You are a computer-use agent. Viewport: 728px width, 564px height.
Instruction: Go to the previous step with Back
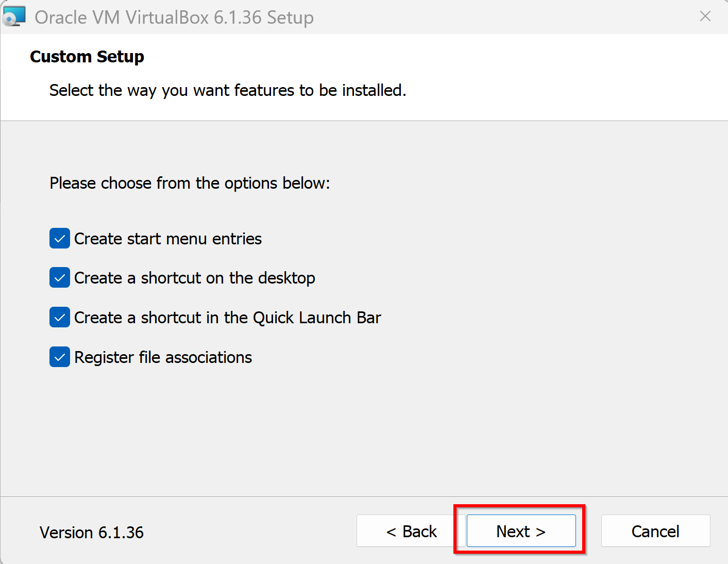pos(411,531)
